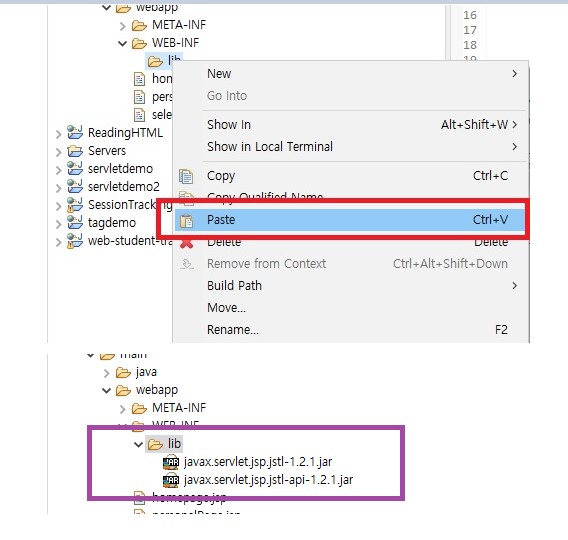Open the Build Path submenu
Screen dimensions: 568x540
[350, 286]
